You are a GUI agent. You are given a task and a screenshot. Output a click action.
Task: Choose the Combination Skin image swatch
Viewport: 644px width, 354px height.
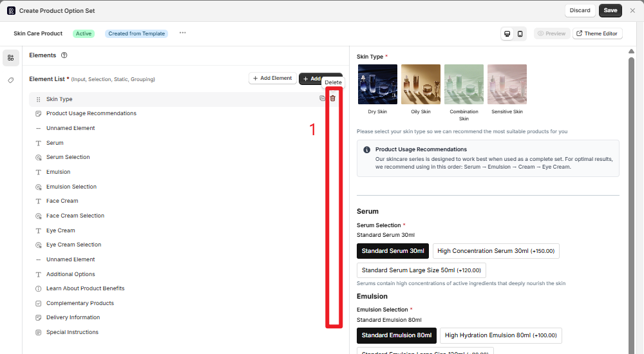[x=464, y=84]
